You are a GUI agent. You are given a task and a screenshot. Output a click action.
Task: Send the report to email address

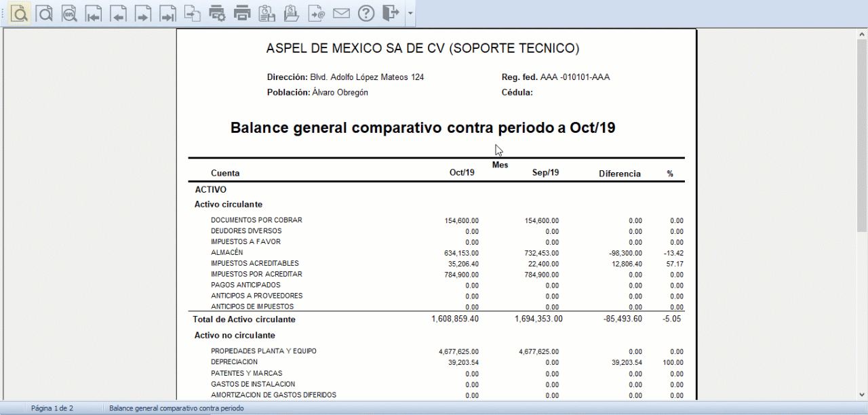pyautogui.click(x=316, y=13)
